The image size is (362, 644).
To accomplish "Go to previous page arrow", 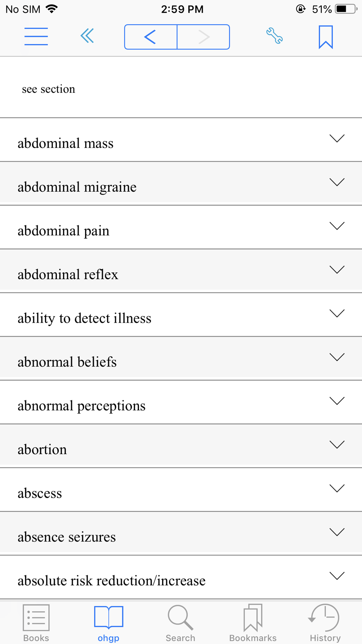I will click(151, 37).
